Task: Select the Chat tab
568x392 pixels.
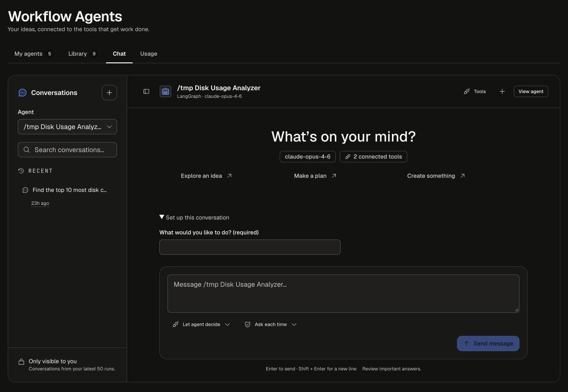Action: (x=119, y=54)
